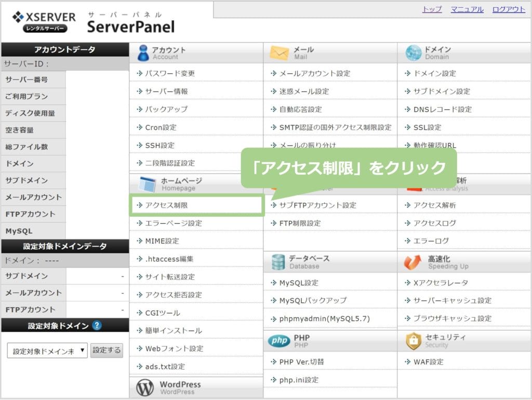This screenshot has height=400, width=532.
Task: Click the XSERVER logo
Action: click(x=44, y=21)
